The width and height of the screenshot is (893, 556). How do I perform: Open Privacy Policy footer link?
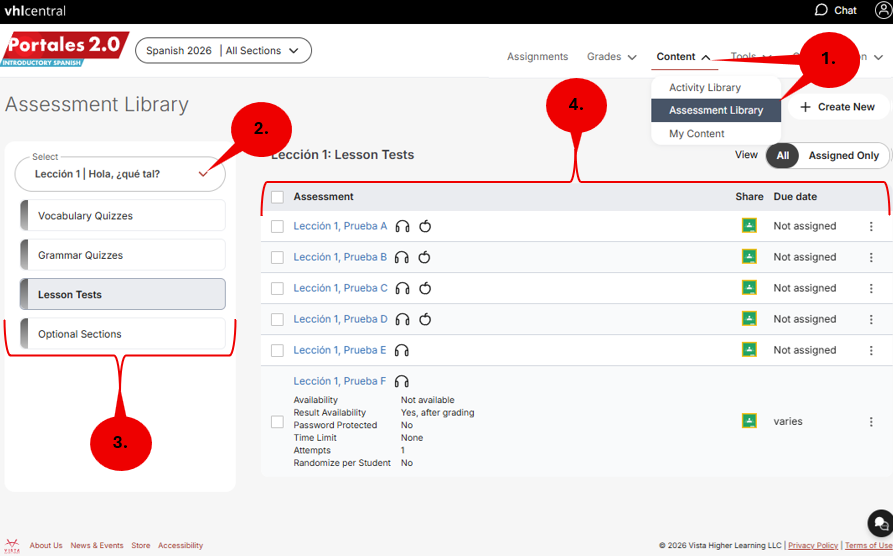813,545
